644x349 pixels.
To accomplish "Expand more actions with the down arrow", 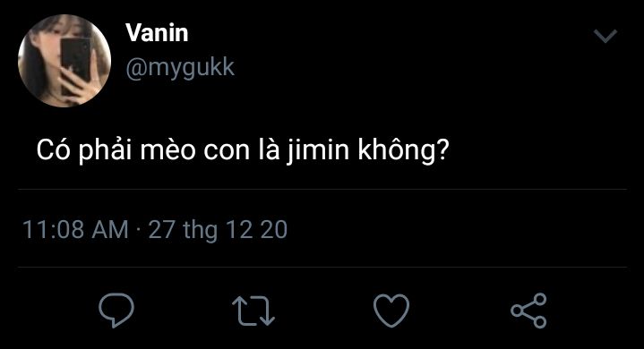I will (x=605, y=36).
